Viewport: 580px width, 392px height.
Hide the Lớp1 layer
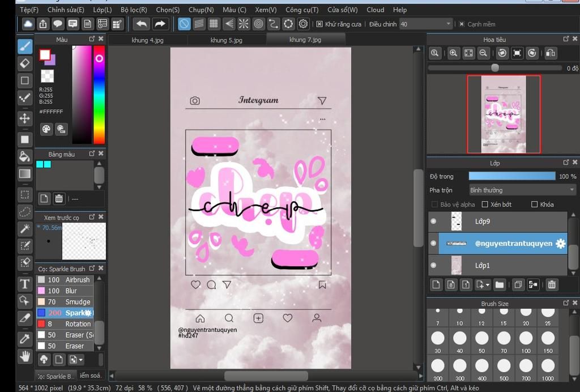433,265
